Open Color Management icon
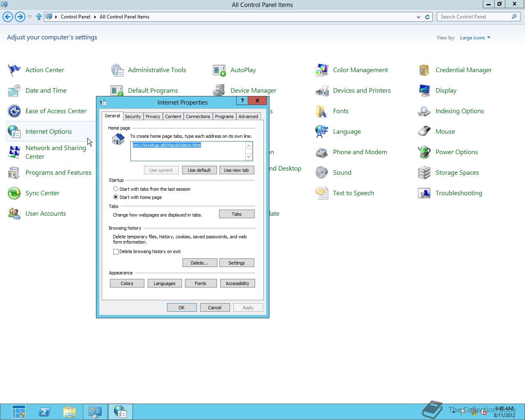Screen dimensions: 525x420 tap(322, 70)
